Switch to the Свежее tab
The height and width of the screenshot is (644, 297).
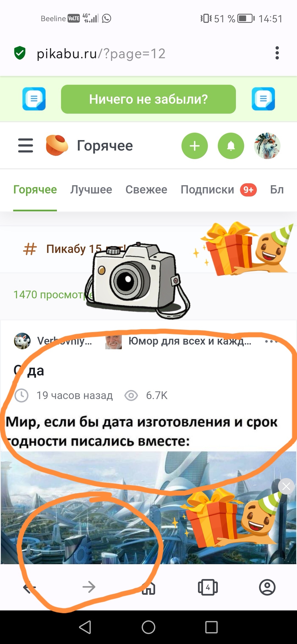pyautogui.click(x=146, y=190)
